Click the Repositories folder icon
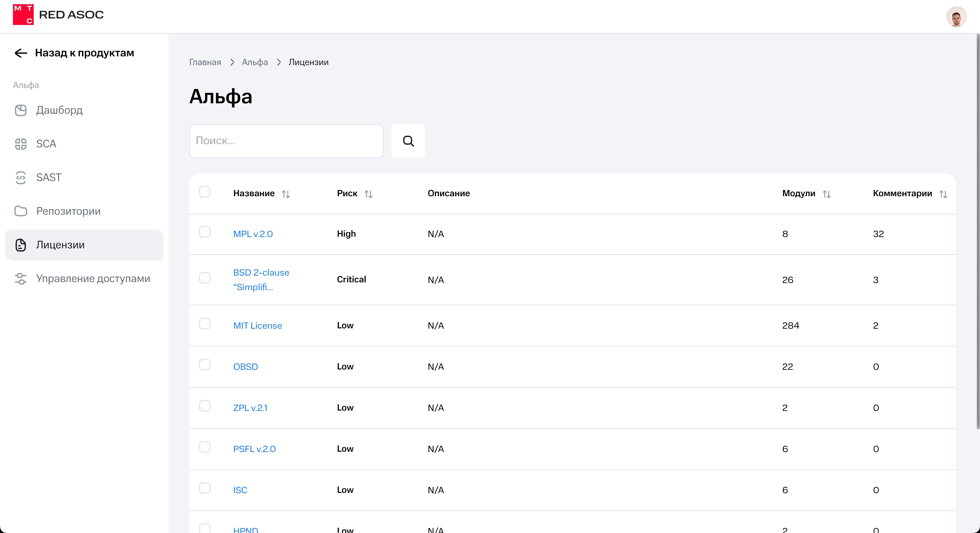 [x=20, y=211]
